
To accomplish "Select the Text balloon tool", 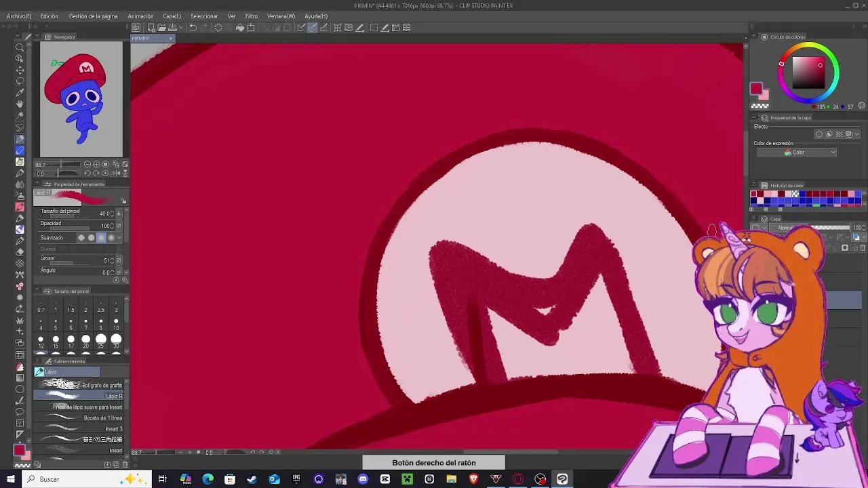I will 20,411.
